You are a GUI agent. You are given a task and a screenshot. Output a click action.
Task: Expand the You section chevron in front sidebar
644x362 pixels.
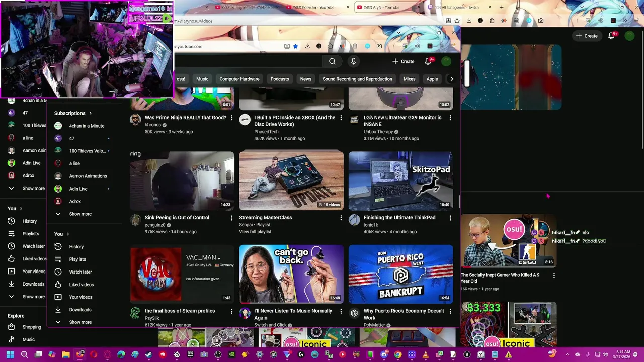point(68,234)
